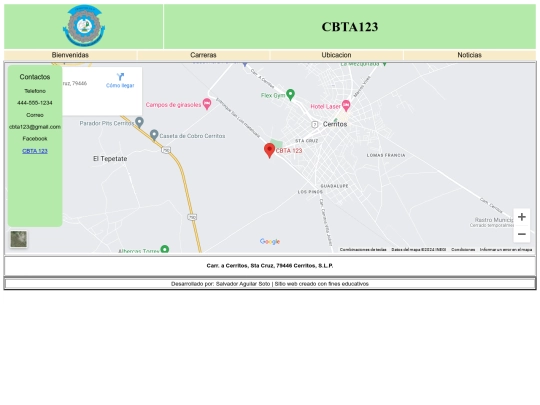The width and height of the screenshot is (540, 405).
Task: Click the Google logo on the map
Action: (x=270, y=241)
